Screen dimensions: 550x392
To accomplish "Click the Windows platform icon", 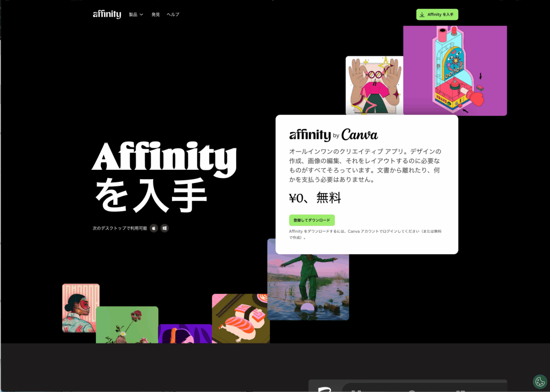I will pos(165,228).
